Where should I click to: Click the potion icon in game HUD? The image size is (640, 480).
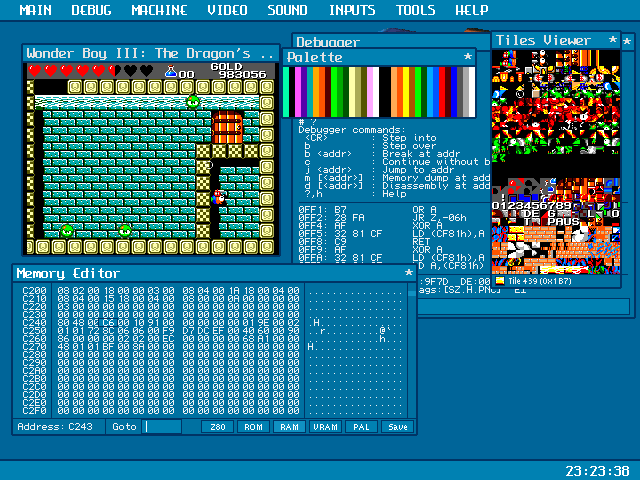click(171, 71)
